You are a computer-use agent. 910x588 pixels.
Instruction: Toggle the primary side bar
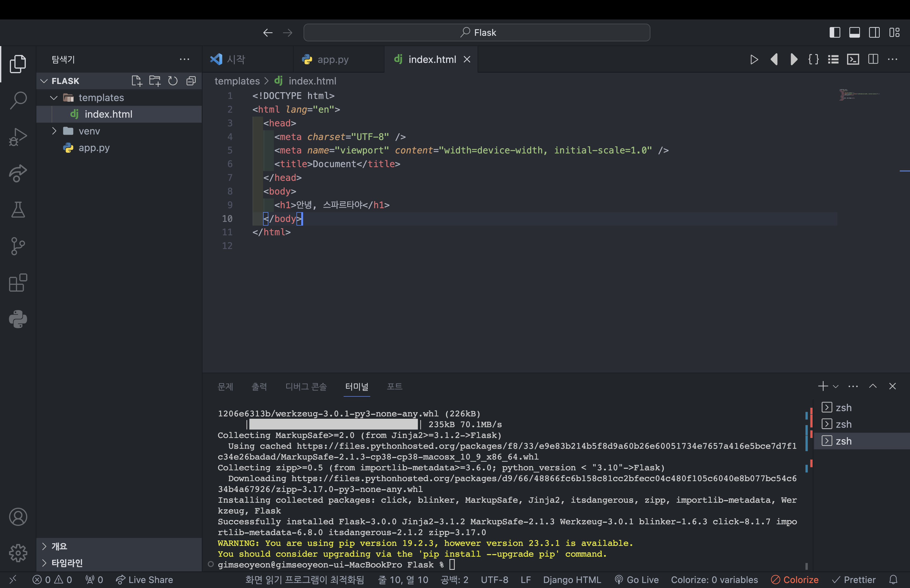tap(835, 32)
